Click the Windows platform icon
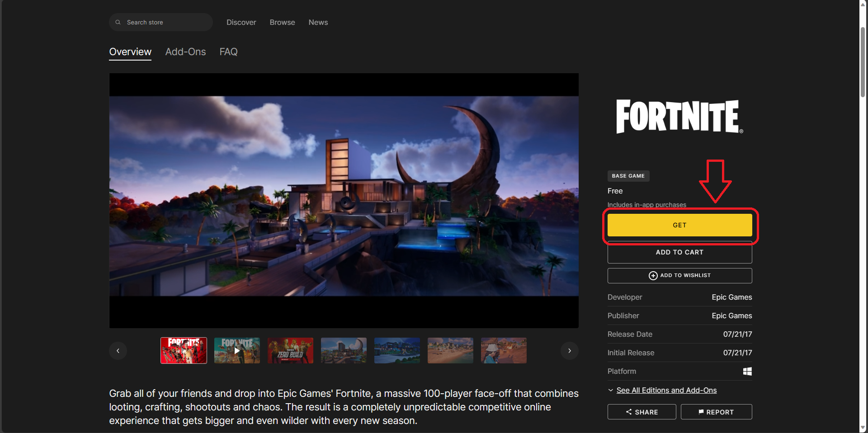This screenshot has width=868, height=433. pos(747,371)
